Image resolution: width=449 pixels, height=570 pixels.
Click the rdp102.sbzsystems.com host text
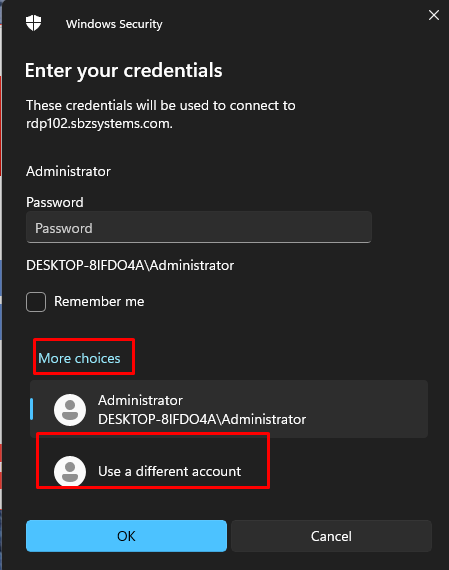99,124
